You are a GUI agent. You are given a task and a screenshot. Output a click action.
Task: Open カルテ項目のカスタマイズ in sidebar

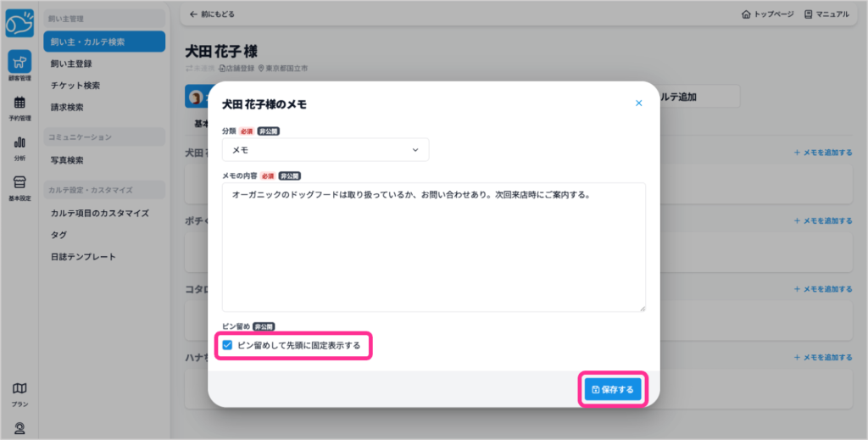click(x=99, y=213)
